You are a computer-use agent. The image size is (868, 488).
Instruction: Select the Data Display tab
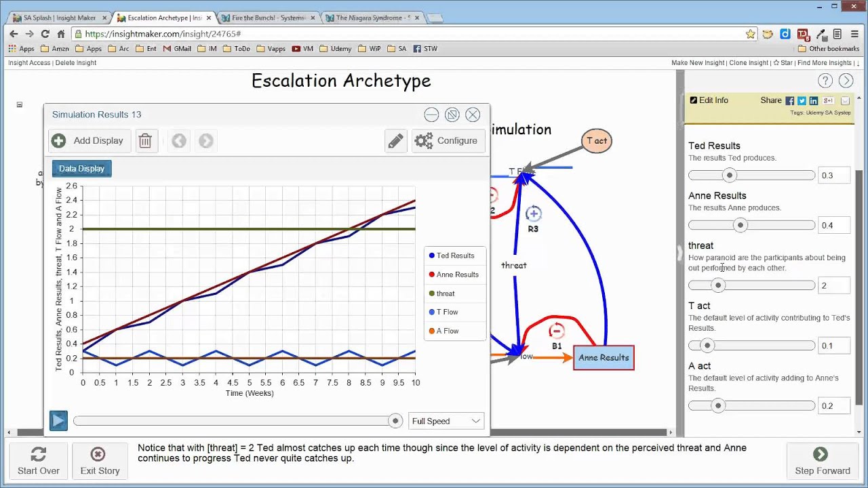tap(81, 169)
